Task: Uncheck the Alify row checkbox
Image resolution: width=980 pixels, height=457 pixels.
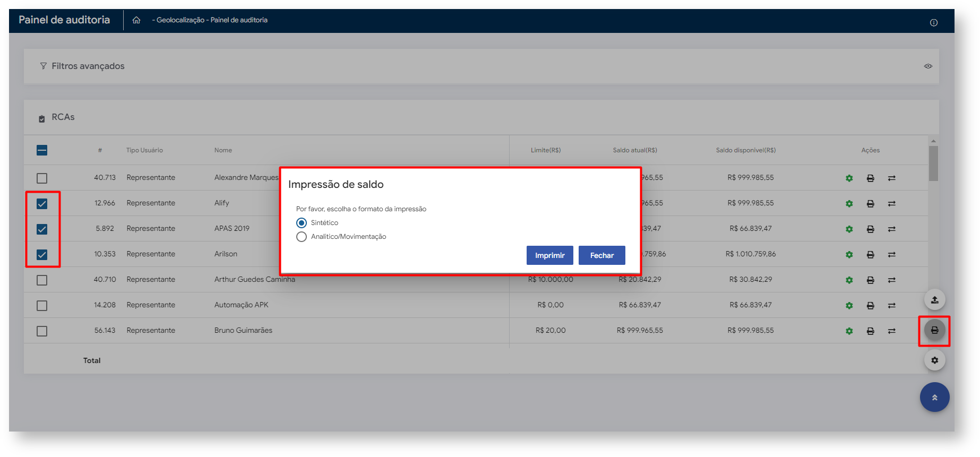Action: 42,204
